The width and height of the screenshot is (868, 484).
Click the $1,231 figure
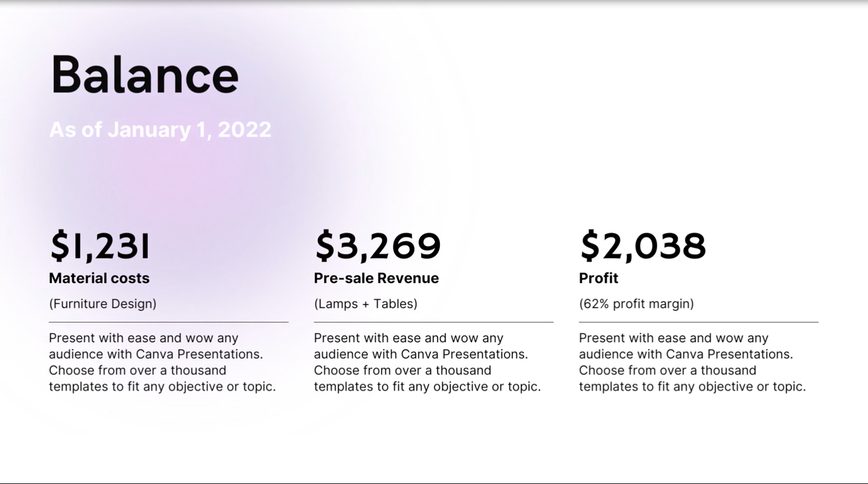click(x=100, y=246)
